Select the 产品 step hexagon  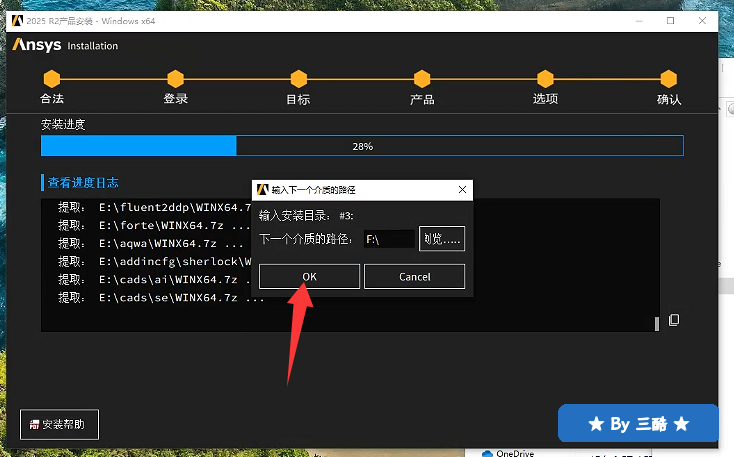(x=422, y=79)
